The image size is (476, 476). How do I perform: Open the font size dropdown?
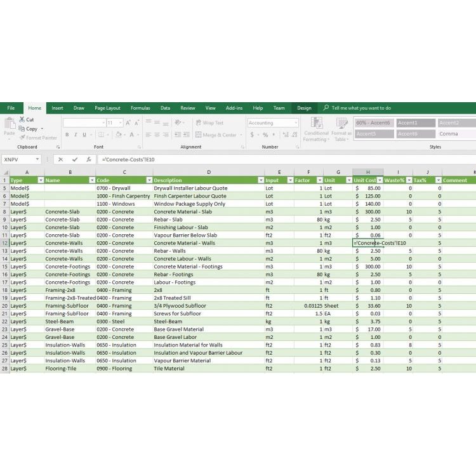(121, 122)
